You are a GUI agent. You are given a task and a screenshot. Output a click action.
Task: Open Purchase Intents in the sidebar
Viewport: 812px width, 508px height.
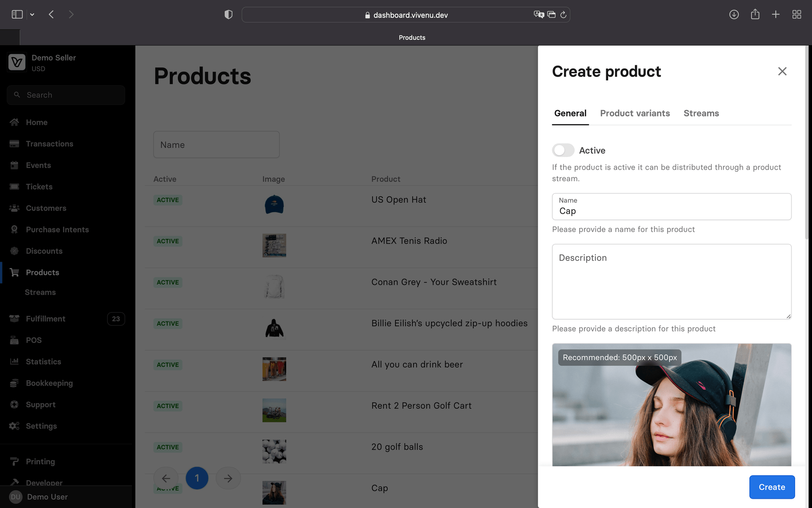pyautogui.click(x=57, y=229)
